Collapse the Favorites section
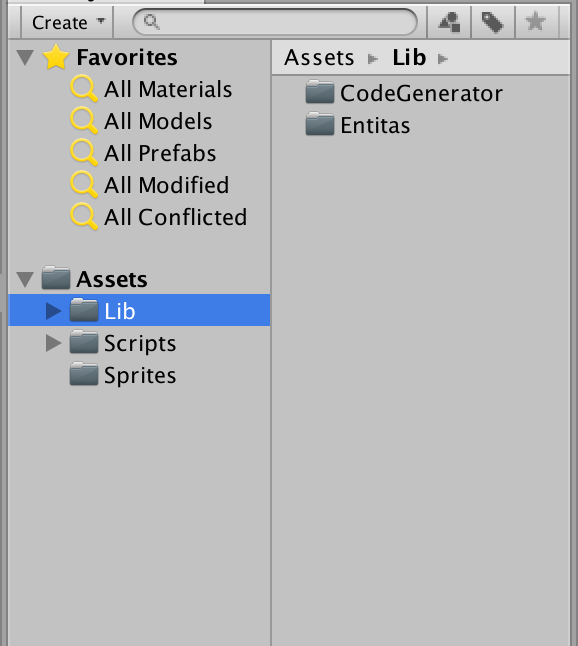The width and height of the screenshot is (578, 646). (25, 57)
